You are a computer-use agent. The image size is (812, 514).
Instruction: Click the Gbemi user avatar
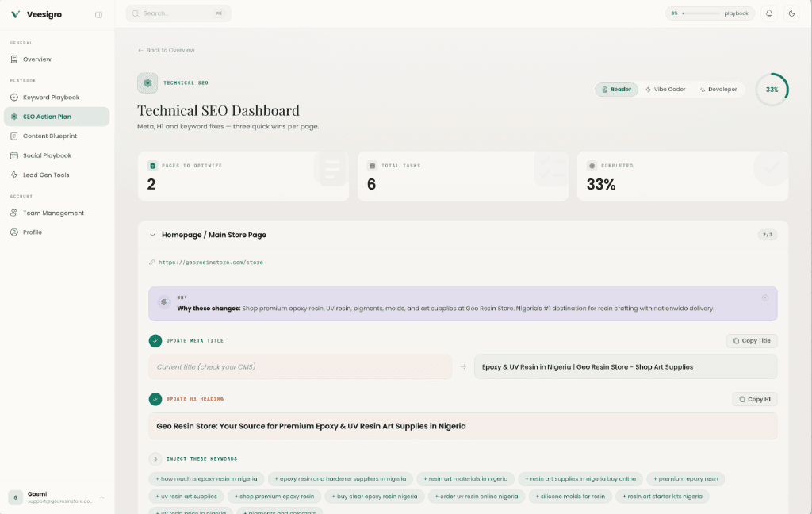tap(16, 497)
